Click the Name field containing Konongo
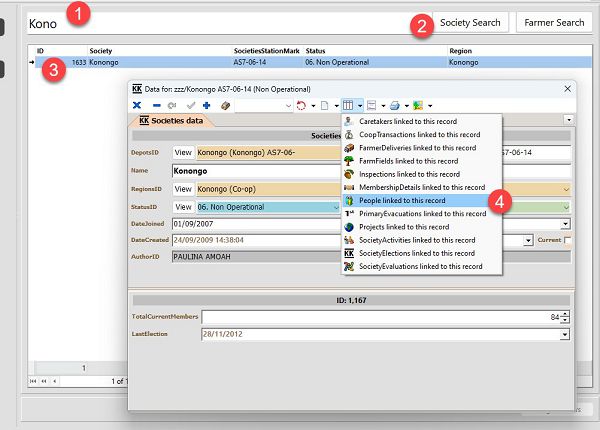 [x=256, y=171]
